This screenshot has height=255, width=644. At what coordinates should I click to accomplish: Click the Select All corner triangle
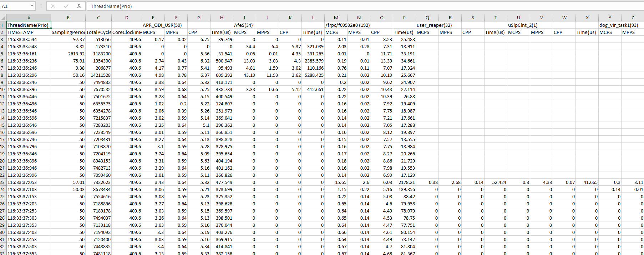3,17
